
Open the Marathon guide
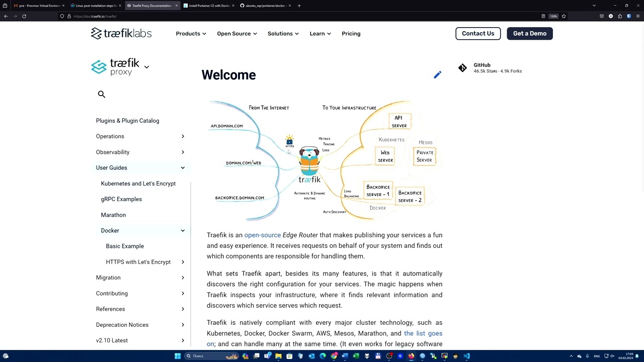(x=113, y=215)
